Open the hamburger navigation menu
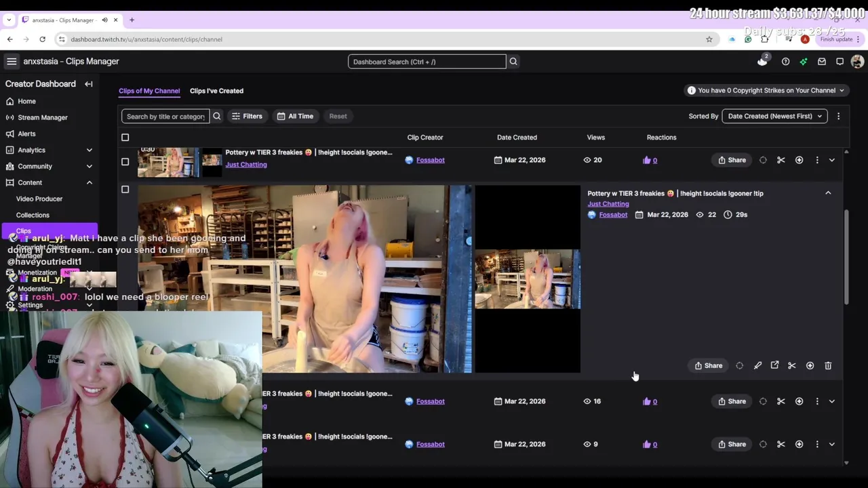Screen dimensions: 868x488 12,62
